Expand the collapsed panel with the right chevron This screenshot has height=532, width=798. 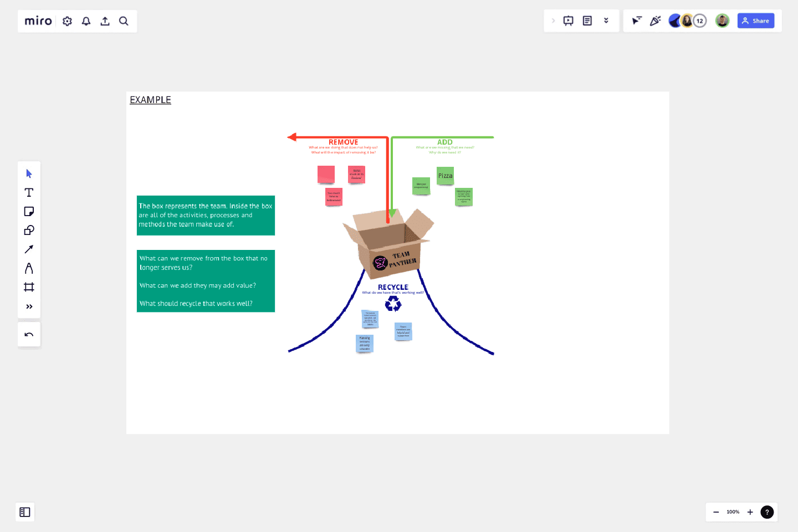[554, 21]
